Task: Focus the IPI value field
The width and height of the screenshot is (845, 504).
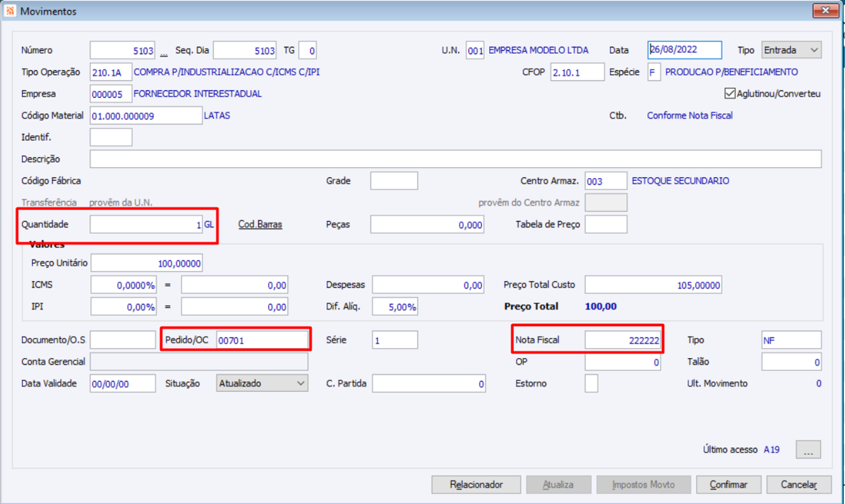Action: point(234,307)
